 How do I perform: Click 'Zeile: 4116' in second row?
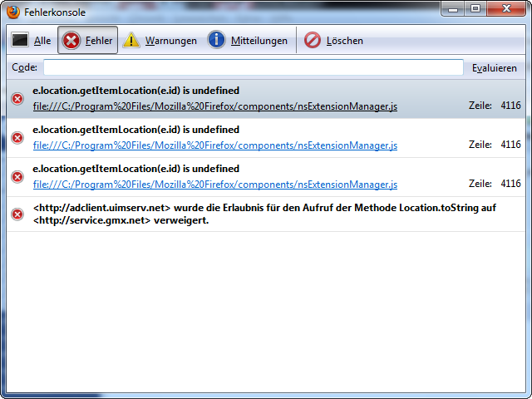(495, 145)
